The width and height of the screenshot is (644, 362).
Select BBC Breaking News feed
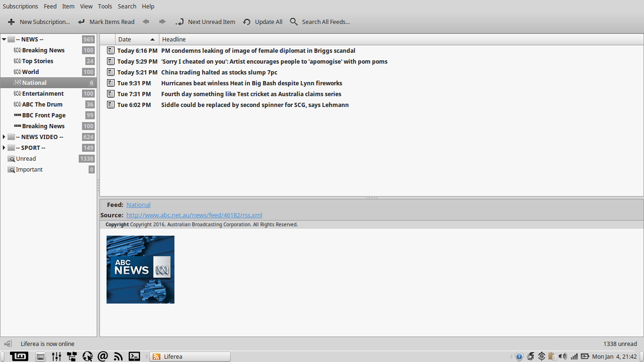(48, 126)
